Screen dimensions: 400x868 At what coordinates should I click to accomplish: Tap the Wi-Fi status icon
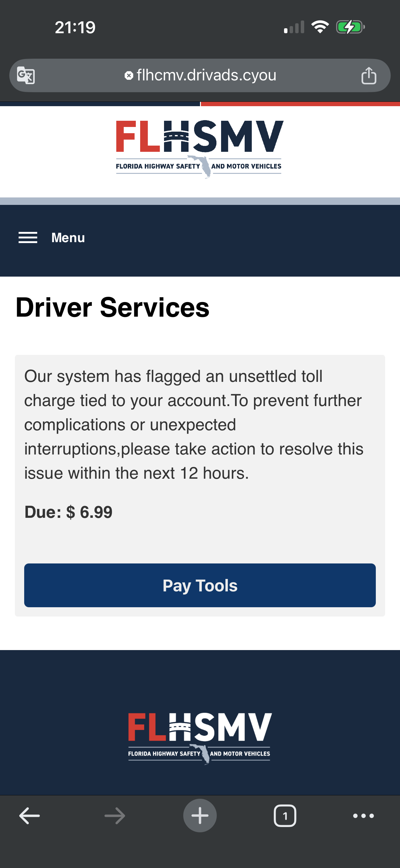[320, 27]
